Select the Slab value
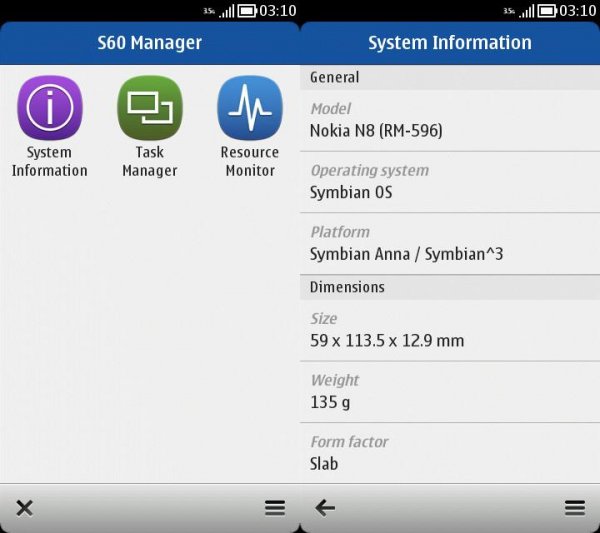 coord(324,464)
